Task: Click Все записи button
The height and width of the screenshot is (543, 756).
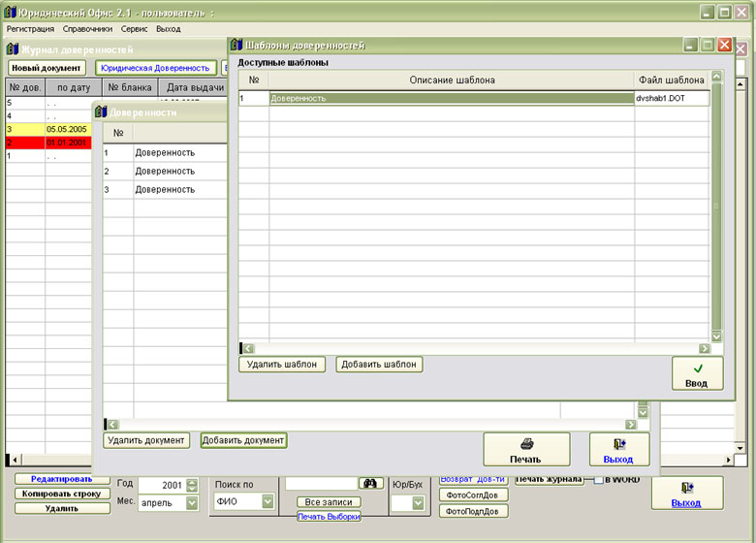Action: [329, 502]
